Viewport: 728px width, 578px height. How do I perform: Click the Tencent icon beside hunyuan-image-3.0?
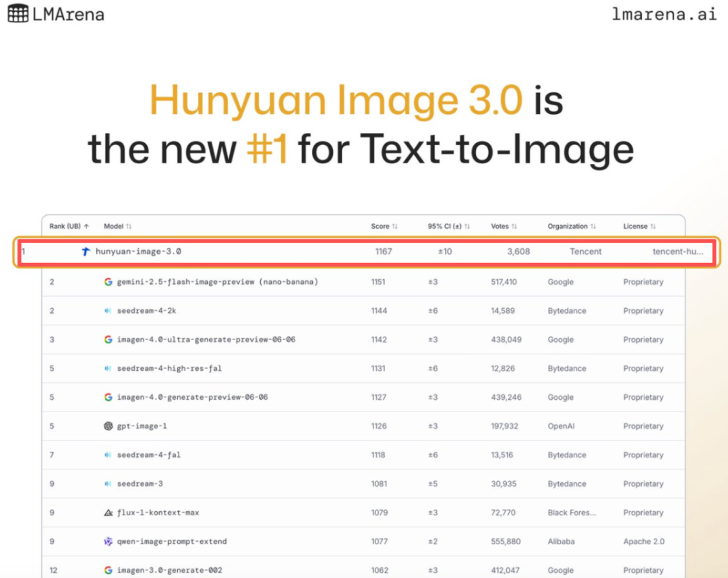click(86, 252)
